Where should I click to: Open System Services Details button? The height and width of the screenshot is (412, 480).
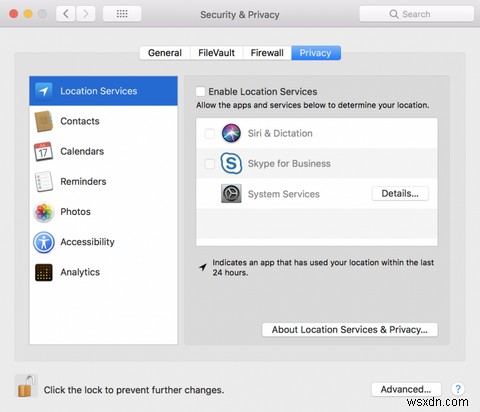(x=400, y=194)
